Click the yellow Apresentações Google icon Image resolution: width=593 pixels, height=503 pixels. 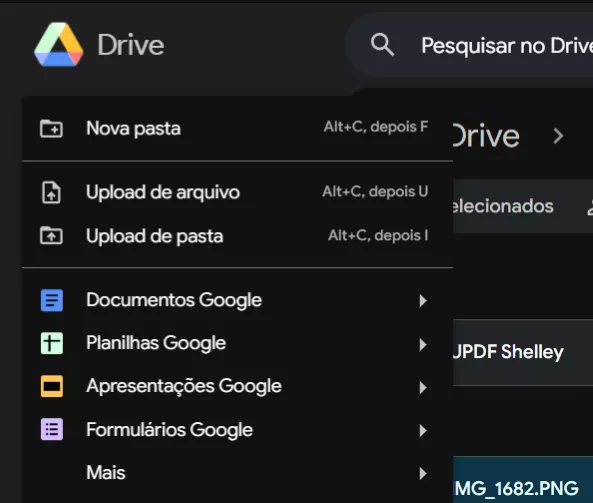pos(52,386)
